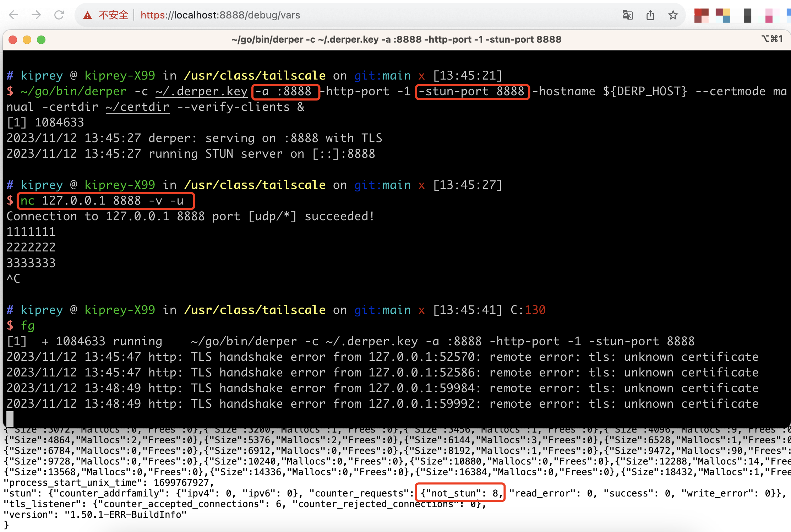Click the 不安全 security label

[x=113, y=15]
